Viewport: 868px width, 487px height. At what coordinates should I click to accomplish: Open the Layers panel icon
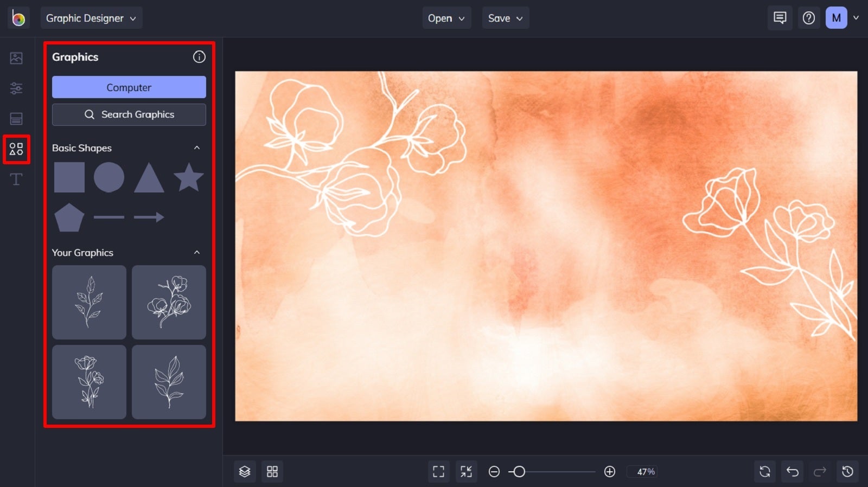[x=245, y=471]
